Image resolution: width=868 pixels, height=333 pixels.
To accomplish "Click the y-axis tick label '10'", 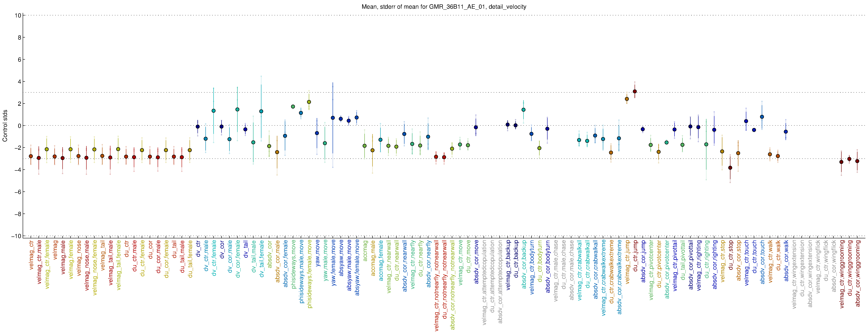I will [18, 15].
